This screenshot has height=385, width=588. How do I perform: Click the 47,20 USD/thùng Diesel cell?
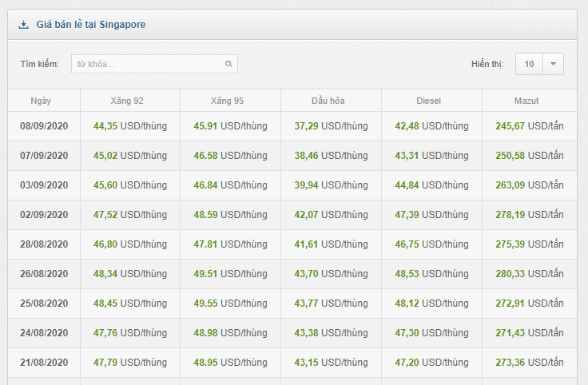(x=431, y=363)
